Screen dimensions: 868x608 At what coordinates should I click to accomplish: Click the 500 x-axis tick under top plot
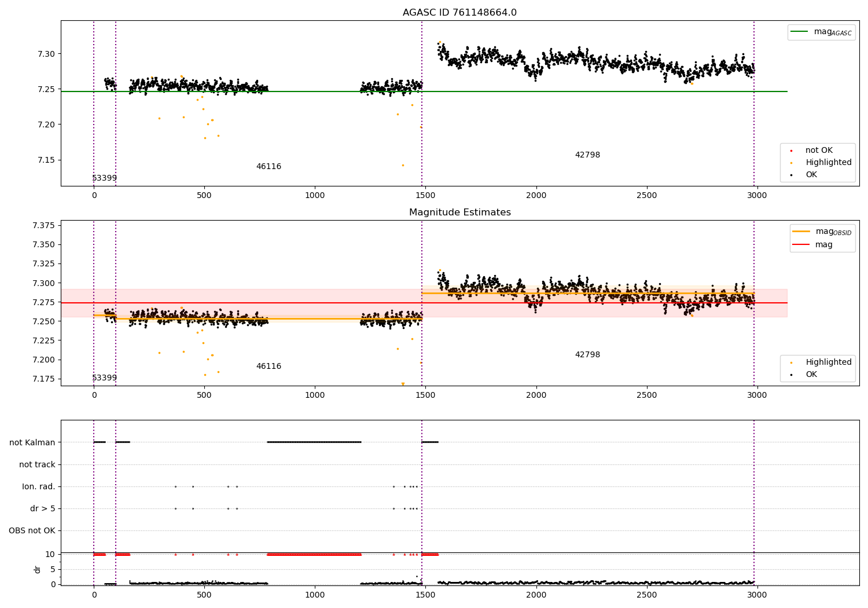204,195
